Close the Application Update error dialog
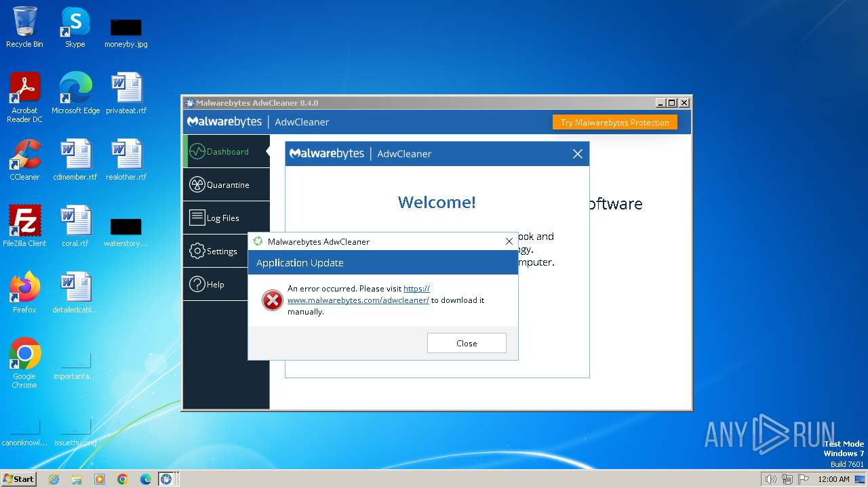This screenshot has height=488, width=868. click(x=467, y=343)
